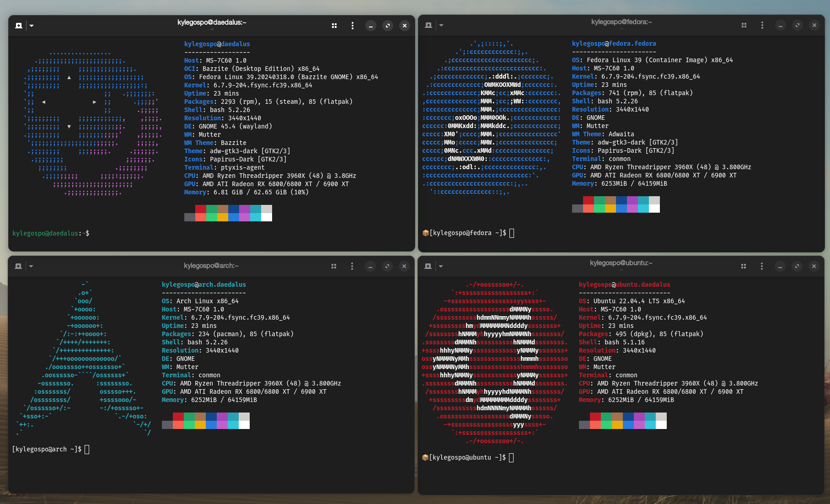
Task: Click the 'OS: Arch Linux x86_64' line
Action: [x=200, y=301]
